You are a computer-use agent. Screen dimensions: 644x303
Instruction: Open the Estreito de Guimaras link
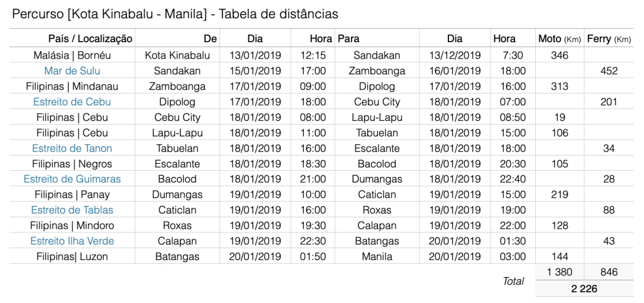coord(72,179)
